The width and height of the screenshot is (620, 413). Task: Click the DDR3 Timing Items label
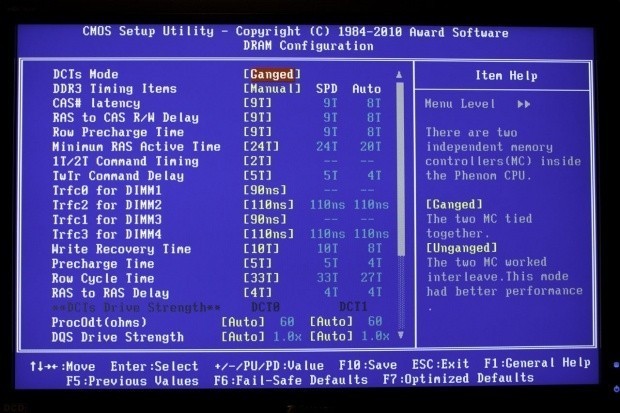point(115,89)
